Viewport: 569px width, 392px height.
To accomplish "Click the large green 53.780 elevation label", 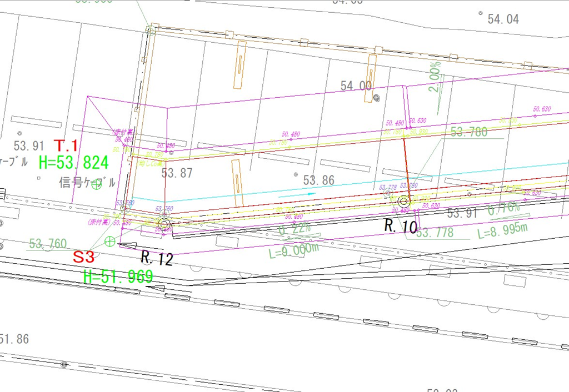I will [469, 132].
